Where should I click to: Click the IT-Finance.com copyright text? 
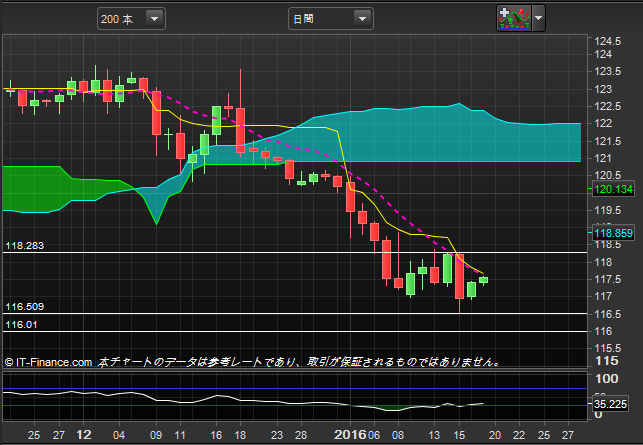tap(48, 362)
